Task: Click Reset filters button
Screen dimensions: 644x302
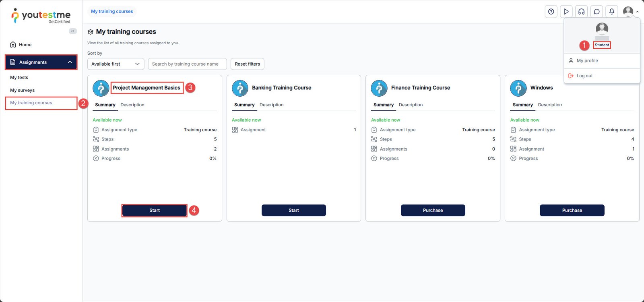Action: tap(247, 64)
